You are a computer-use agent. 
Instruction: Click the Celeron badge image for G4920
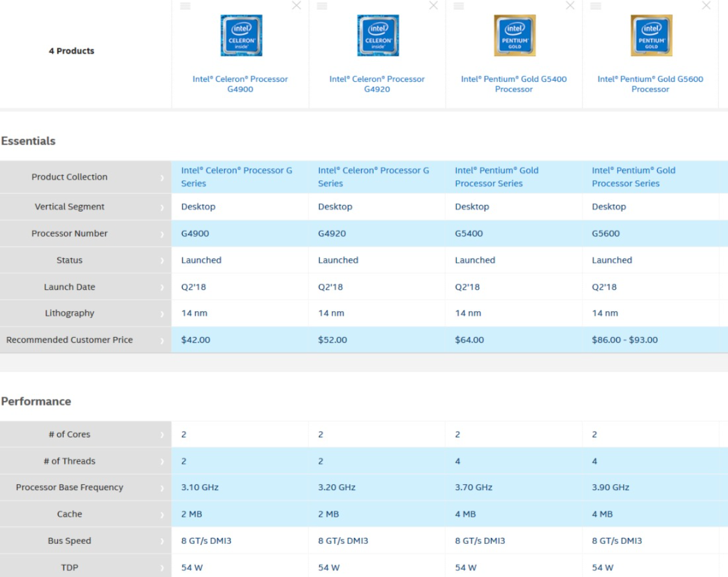coord(378,36)
